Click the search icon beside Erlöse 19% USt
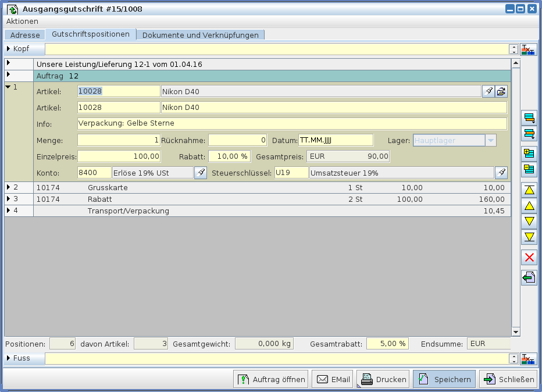 point(200,173)
